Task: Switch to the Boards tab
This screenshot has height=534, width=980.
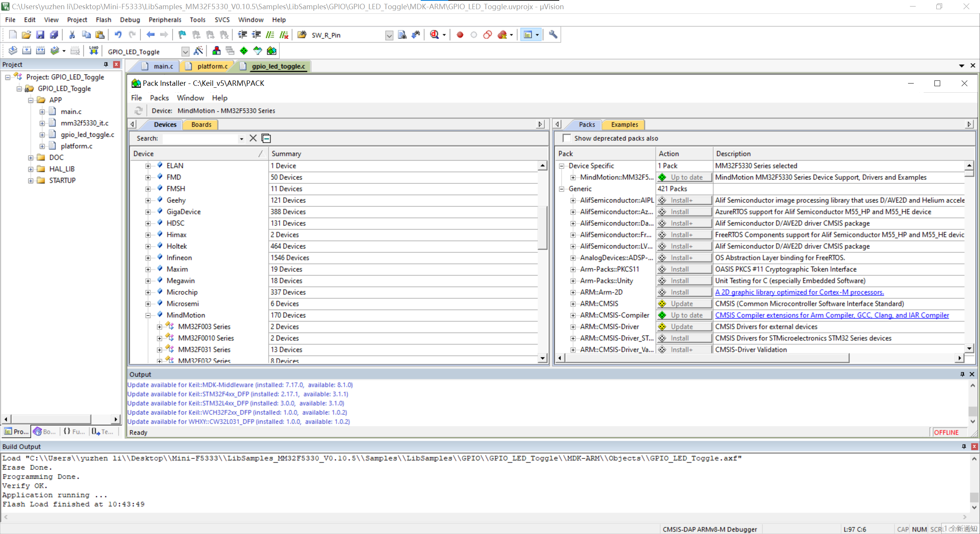Action: (201, 124)
